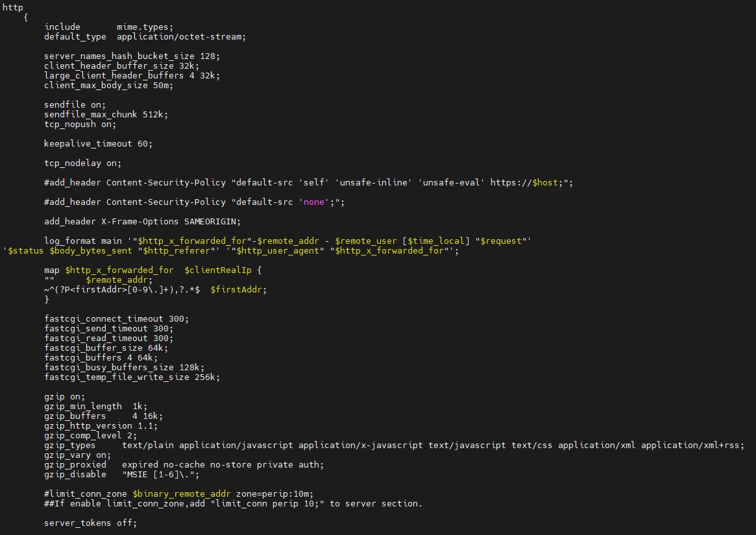Viewport: 756px width, 535px height.
Task: Click the 'http' keyword at top
Action: coord(12,7)
